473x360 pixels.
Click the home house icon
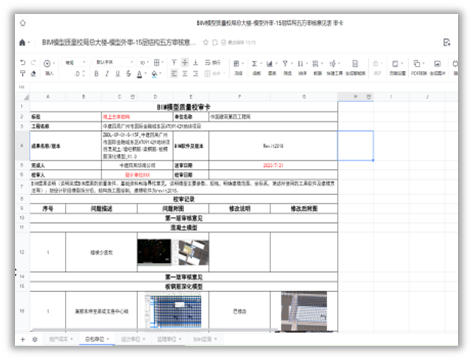pyautogui.click(x=22, y=42)
